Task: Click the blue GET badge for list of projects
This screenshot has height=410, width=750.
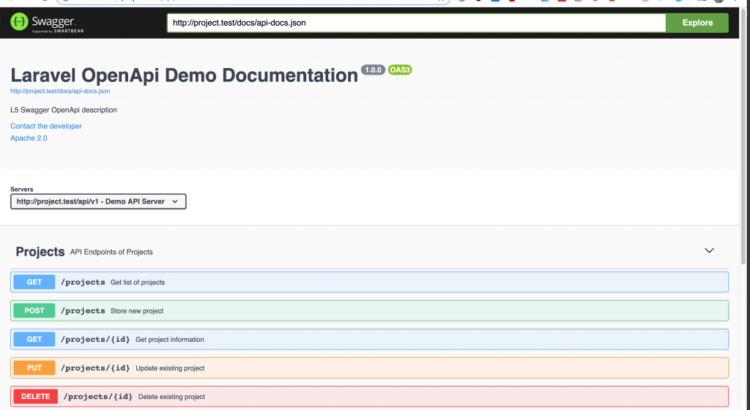Action: tap(34, 282)
